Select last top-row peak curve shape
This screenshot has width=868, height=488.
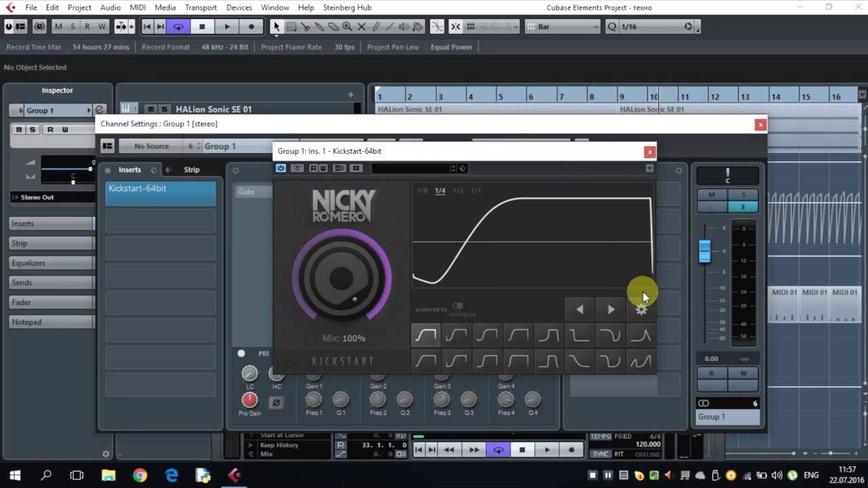641,335
